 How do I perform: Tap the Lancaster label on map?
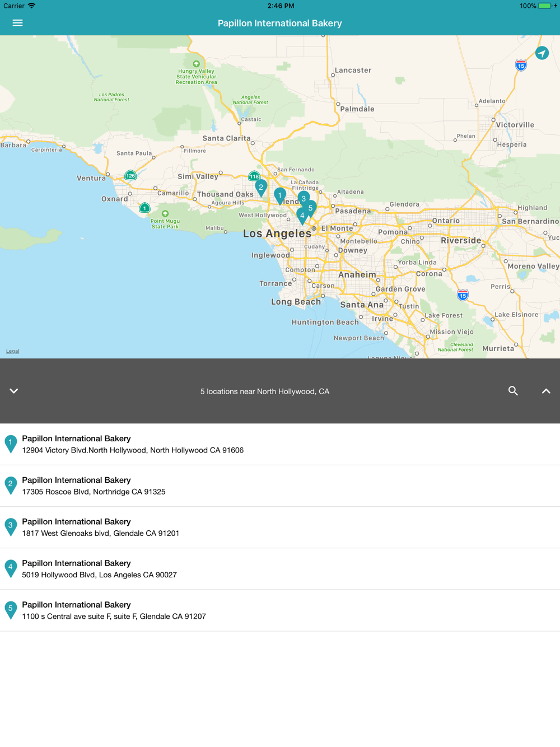click(353, 70)
